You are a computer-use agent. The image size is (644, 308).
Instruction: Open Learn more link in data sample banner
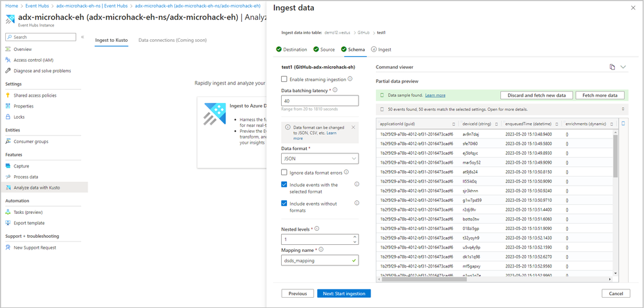click(x=435, y=95)
